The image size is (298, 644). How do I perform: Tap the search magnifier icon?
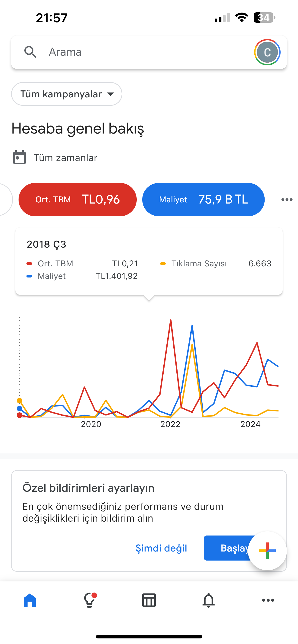30,52
